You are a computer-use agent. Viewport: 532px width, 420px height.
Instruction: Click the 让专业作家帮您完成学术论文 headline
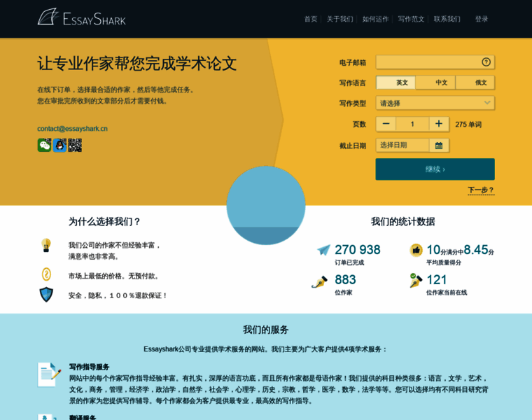tap(136, 64)
